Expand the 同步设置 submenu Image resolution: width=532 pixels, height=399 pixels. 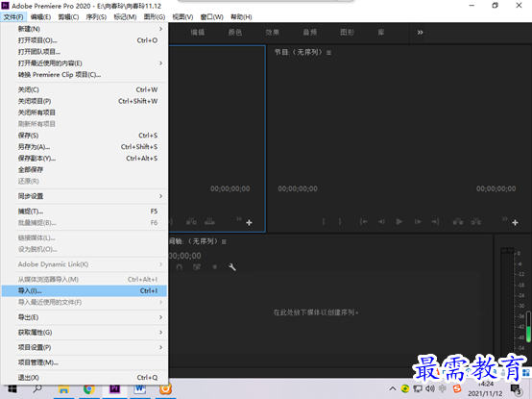click(x=85, y=196)
